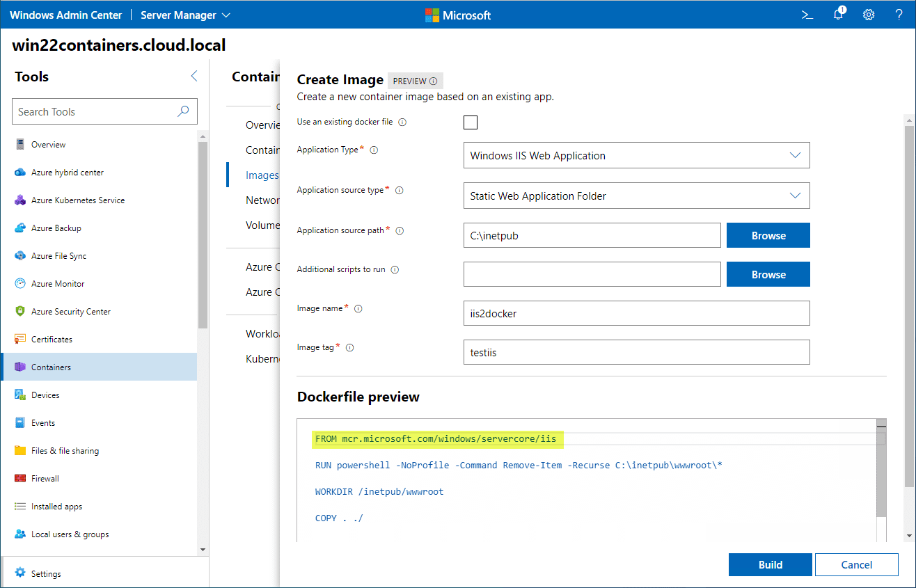Expand the Application source type dropdown
Screen dimensions: 916x588
[x=636, y=196]
